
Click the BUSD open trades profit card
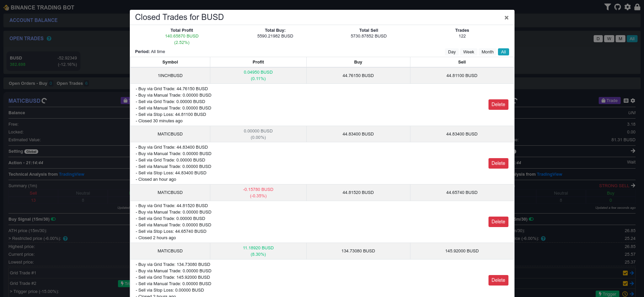click(x=43, y=61)
